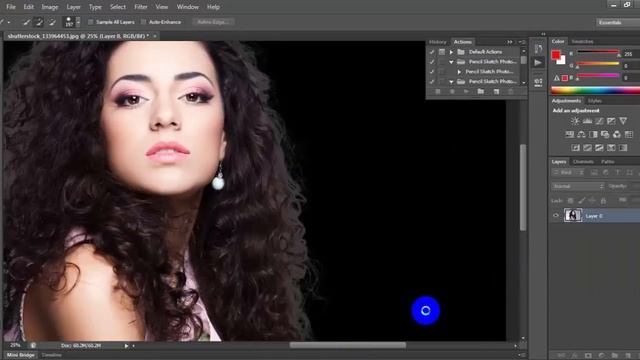Select the New Selection quick selection mode

point(27,22)
